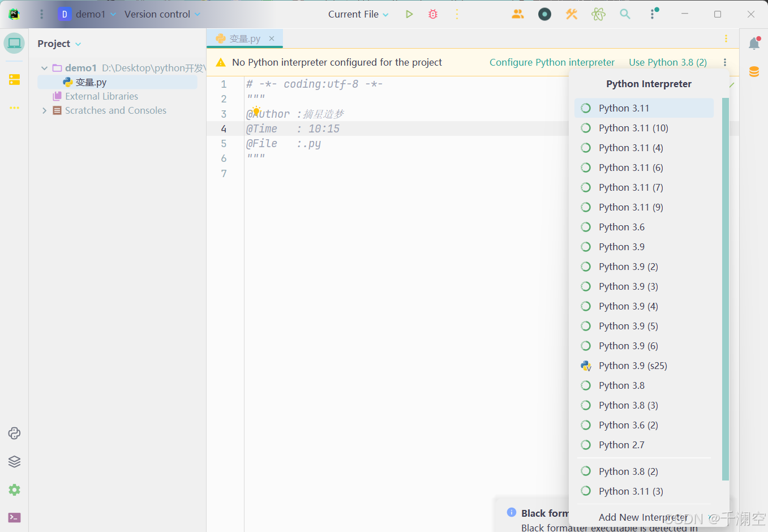This screenshot has width=768, height=532.
Task: Select Python 3.8 (3) interpreter
Action: [644, 405]
